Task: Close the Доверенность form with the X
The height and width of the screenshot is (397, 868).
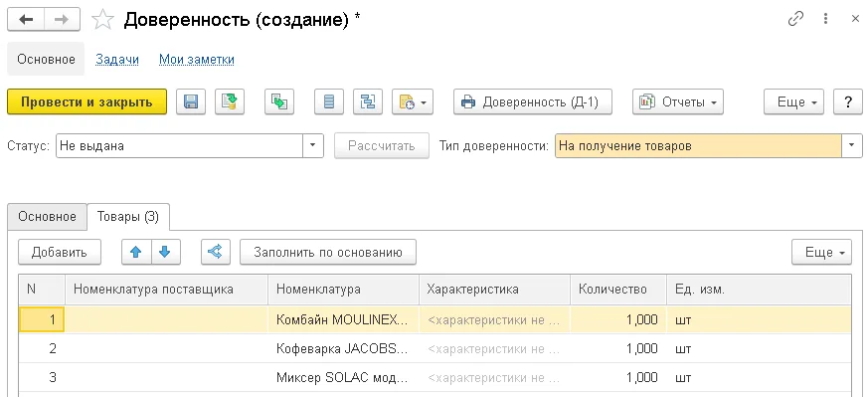Action: click(x=855, y=19)
